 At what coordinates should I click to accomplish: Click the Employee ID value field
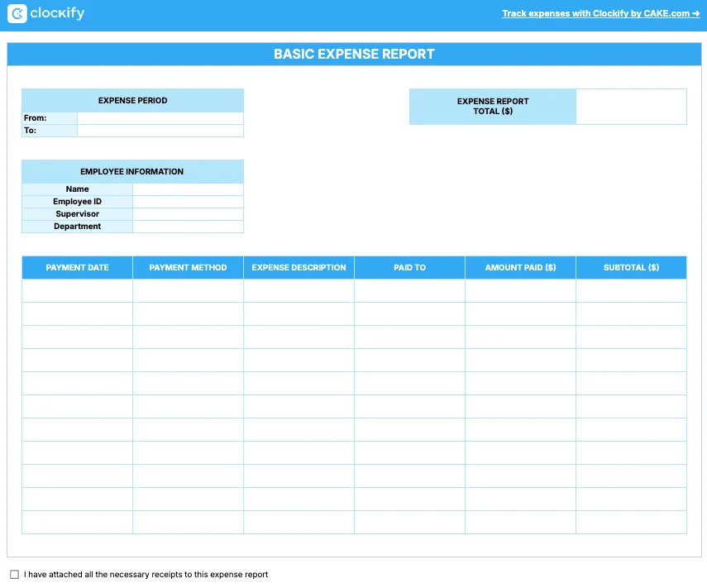188,202
